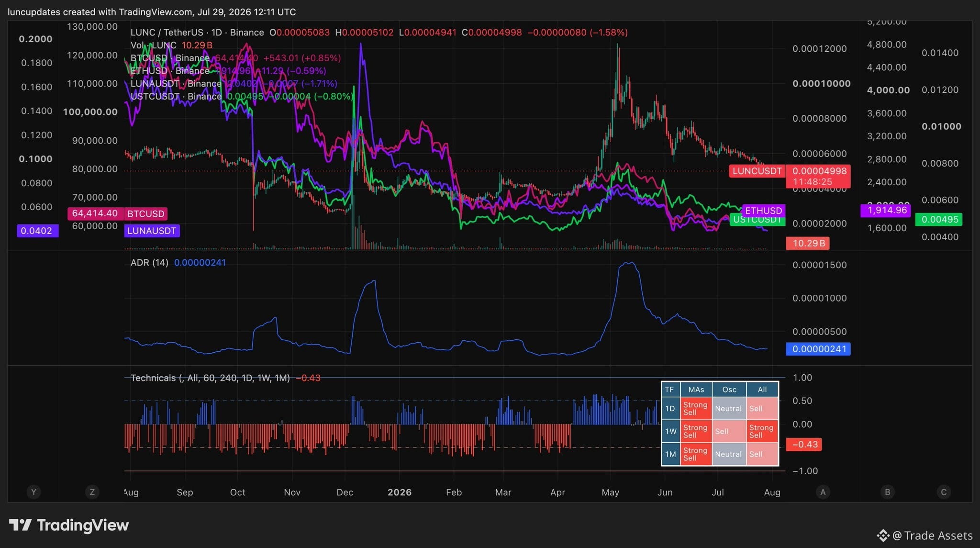Click the 1M timeframe row label

coord(670,454)
